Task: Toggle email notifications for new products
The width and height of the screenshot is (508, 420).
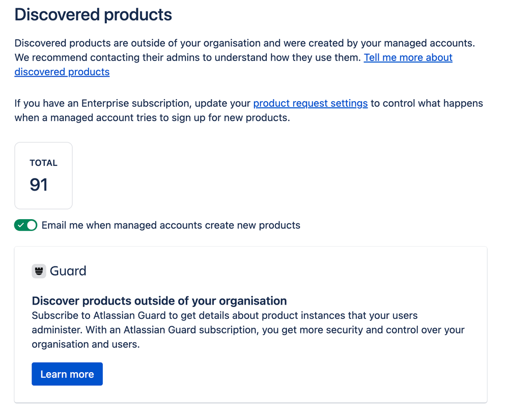Action: [x=25, y=225]
